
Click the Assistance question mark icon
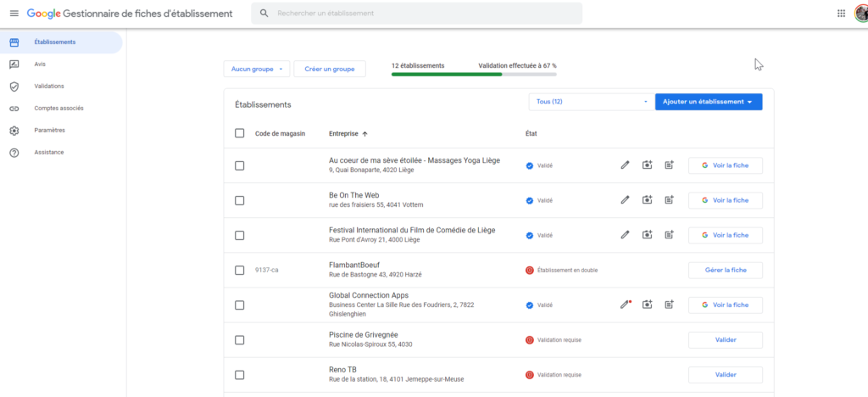click(14, 152)
